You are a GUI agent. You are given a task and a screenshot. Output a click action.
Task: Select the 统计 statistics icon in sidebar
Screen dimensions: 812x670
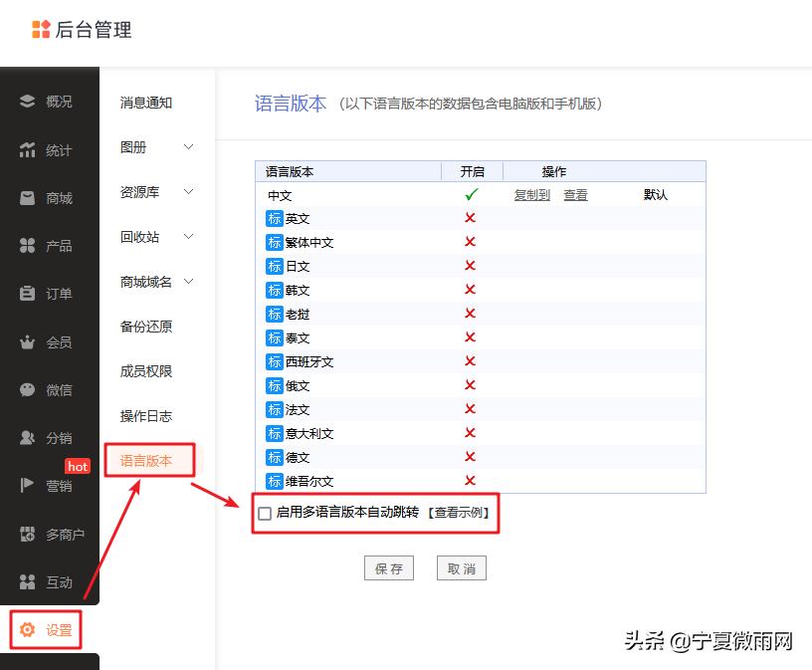click(26, 149)
